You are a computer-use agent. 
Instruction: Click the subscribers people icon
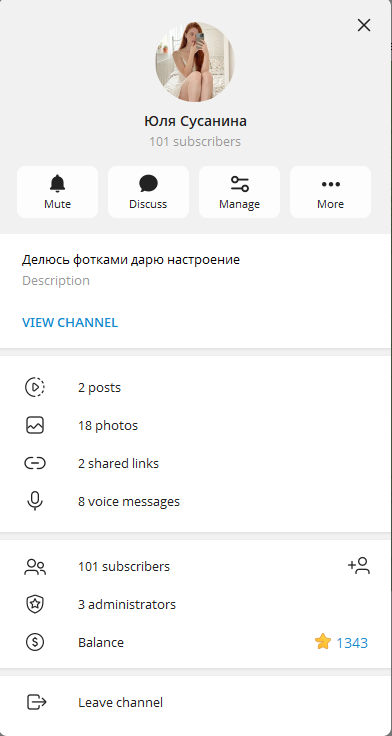(x=35, y=567)
